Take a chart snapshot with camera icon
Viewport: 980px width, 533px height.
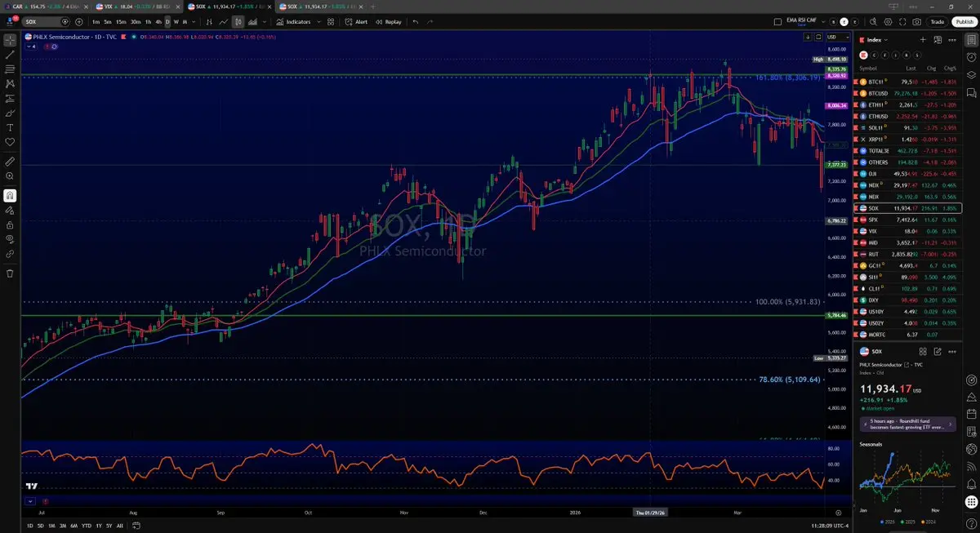point(916,21)
